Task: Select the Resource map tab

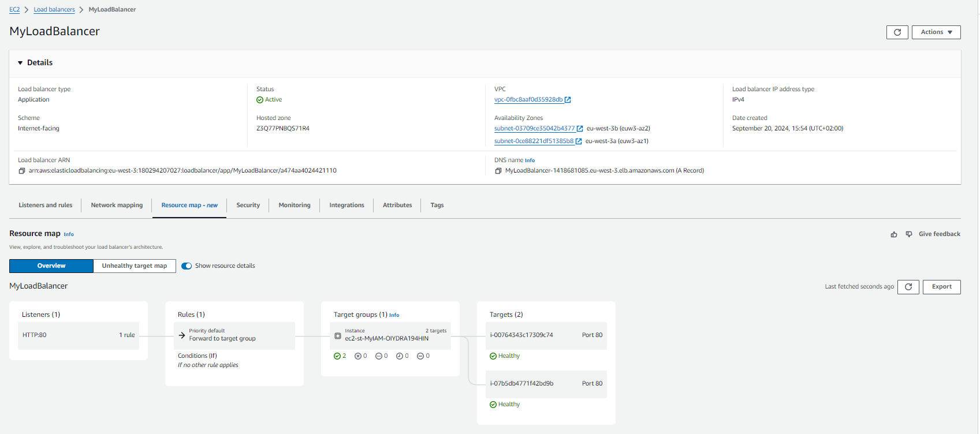Action: click(189, 205)
